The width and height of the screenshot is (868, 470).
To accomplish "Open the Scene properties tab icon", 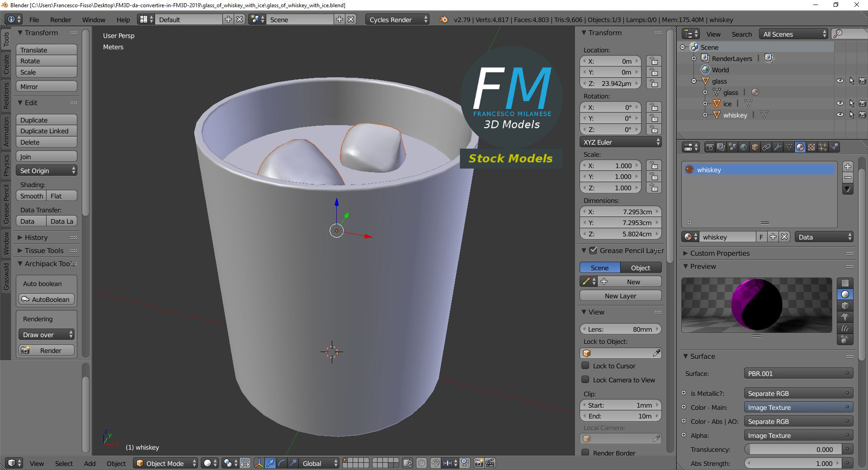I will click(x=732, y=147).
